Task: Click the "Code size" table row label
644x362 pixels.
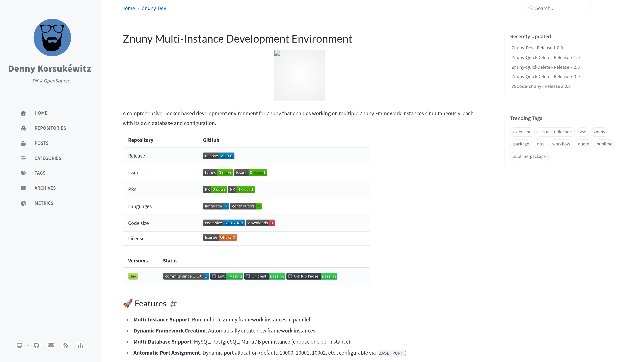Action: click(139, 223)
